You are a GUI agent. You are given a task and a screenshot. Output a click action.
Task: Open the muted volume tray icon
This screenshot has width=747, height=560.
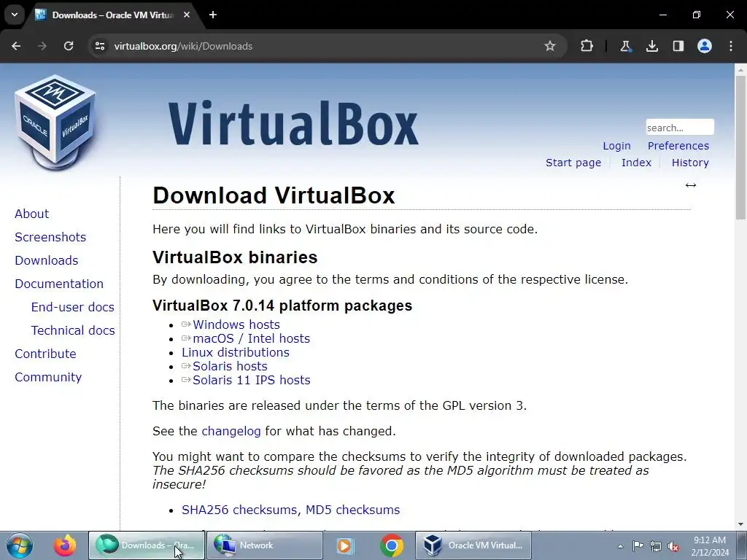click(673, 546)
